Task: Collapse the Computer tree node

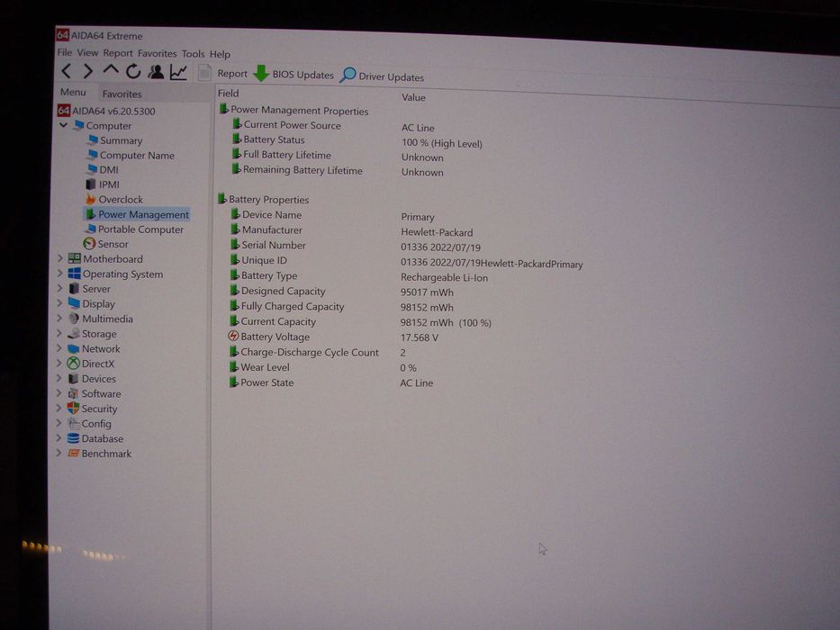Action: [63, 125]
